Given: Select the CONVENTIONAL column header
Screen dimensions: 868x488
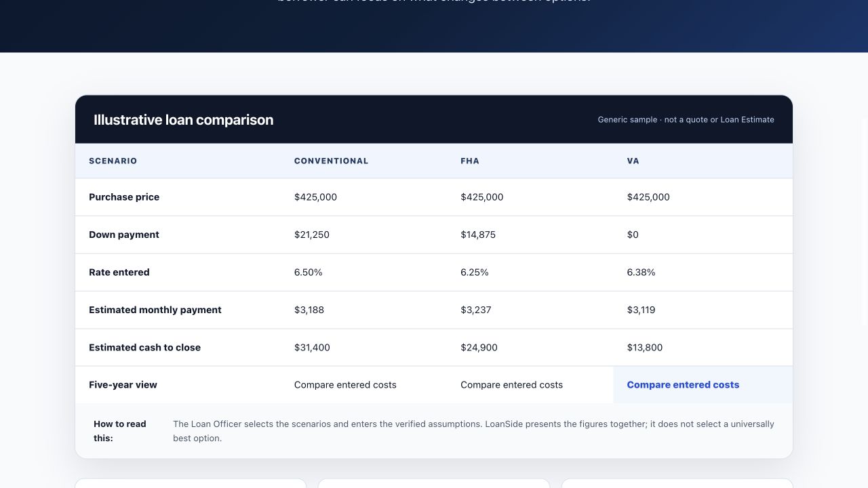Looking at the screenshot, I should click(x=331, y=161).
